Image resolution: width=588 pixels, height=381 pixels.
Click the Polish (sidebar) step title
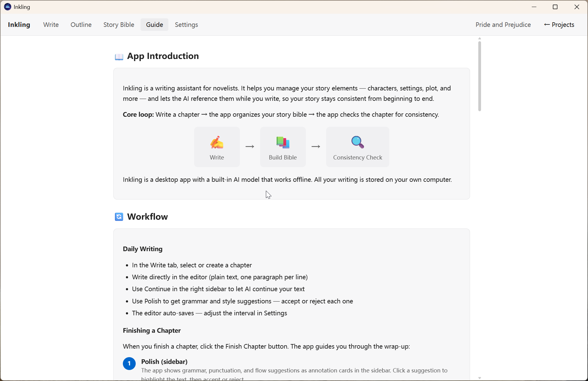point(164,362)
